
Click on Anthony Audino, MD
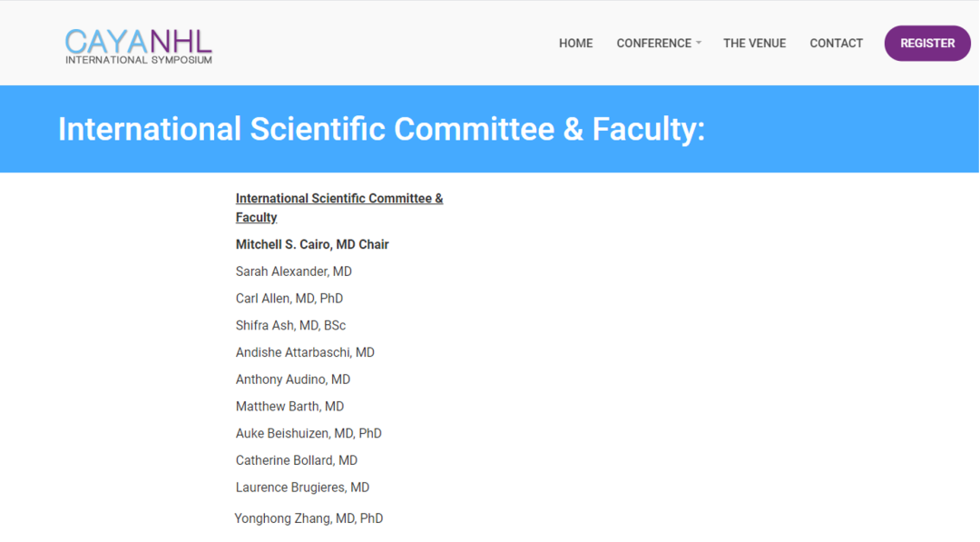tap(293, 379)
